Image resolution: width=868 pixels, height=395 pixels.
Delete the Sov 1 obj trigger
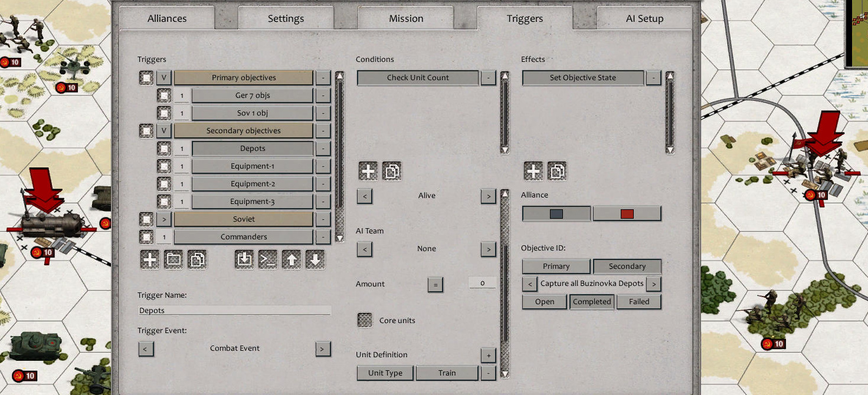pyautogui.click(x=323, y=113)
